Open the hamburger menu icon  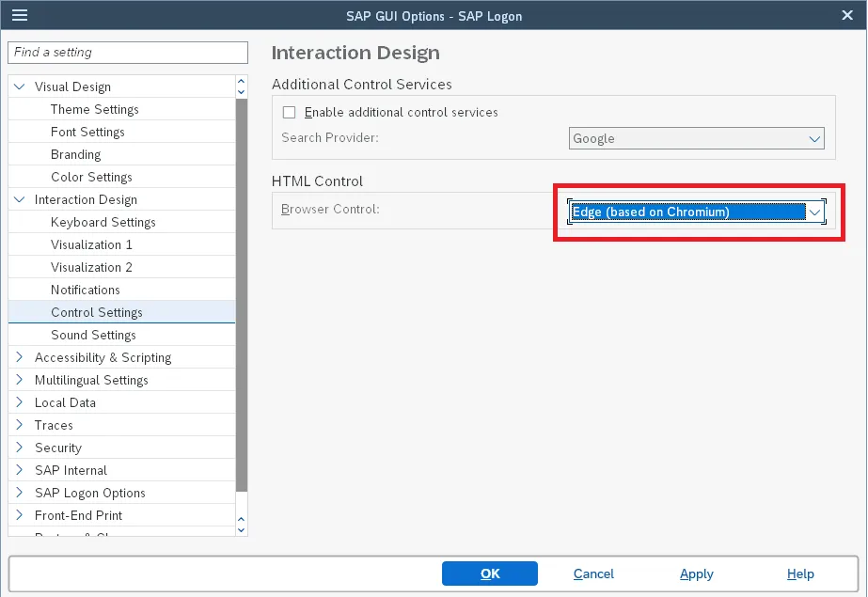(x=19, y=15)
